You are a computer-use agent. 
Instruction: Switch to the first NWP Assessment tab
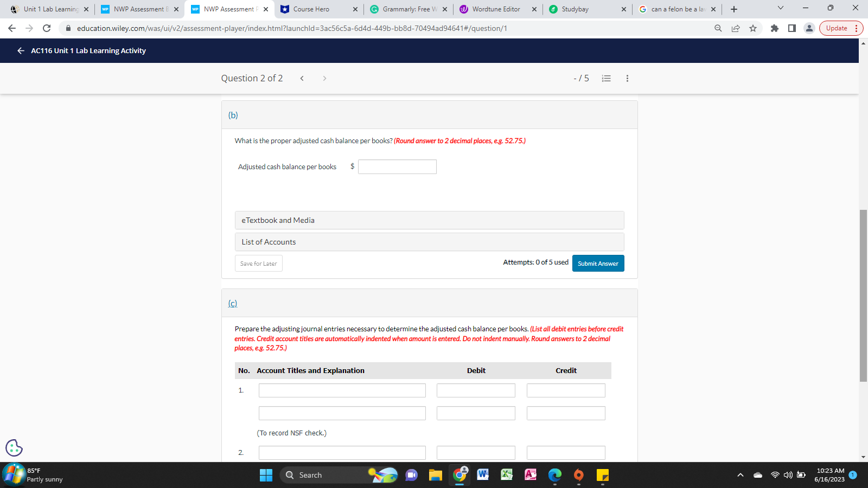139,9
